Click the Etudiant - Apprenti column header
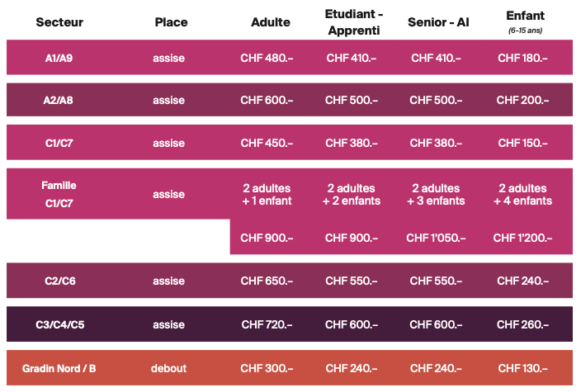 click(354, 22)
